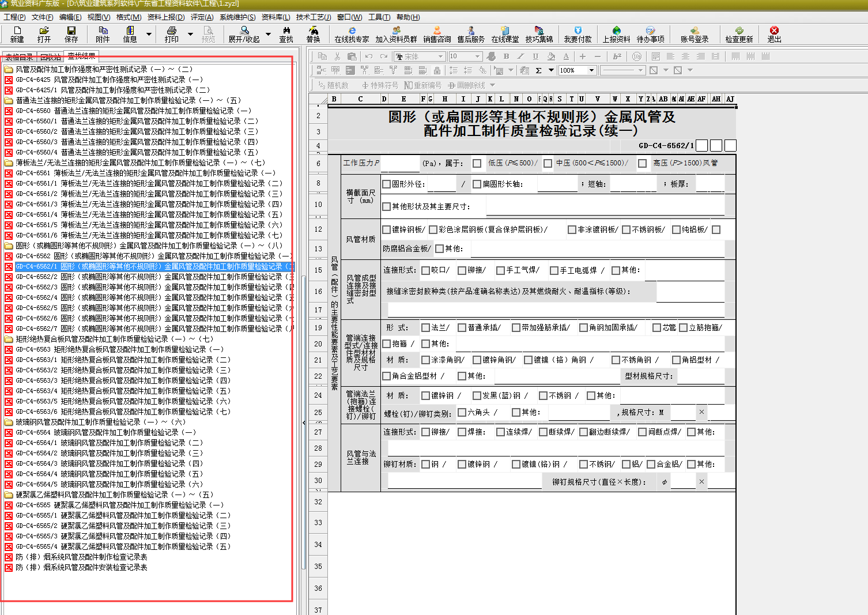Open dropdown arrow next to 打印
The width and height of the screenshot is (868, 615).
point(190,34)
